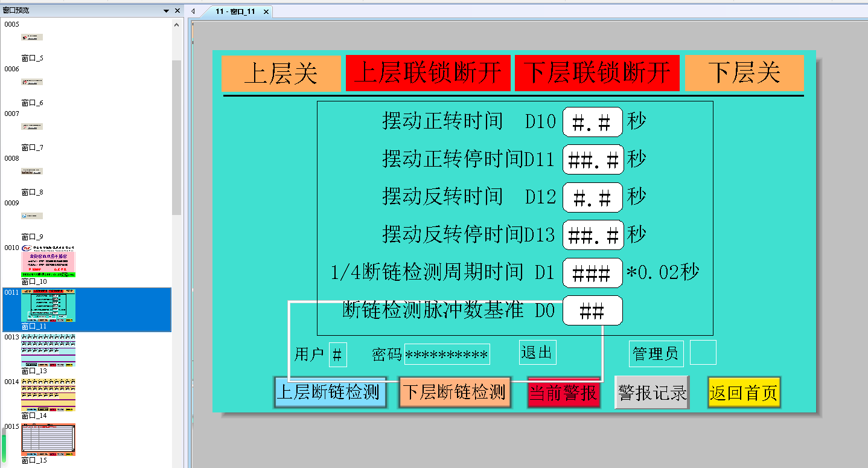This screenshot has width=868, height=468.
Task: Close the 11 - 窗口_11 tab
Action: [x=266, y=11]
